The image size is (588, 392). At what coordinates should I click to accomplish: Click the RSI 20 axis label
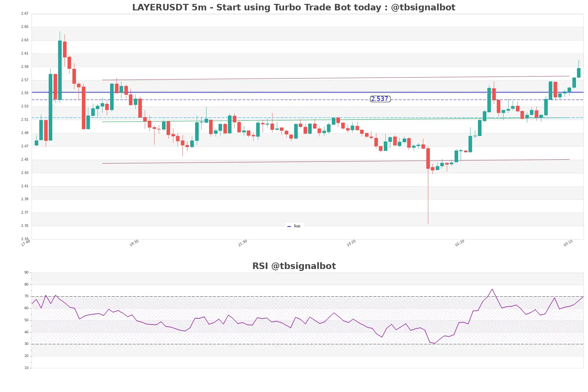click(26, 356)
